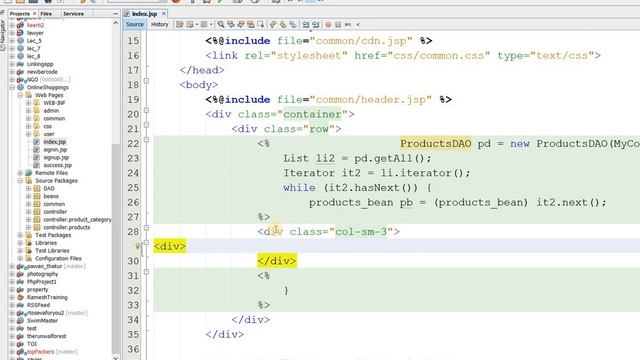Toggle Highlight Search icon in editor toolbar
Screen dimensions: 640x360
tap(250, 24)
